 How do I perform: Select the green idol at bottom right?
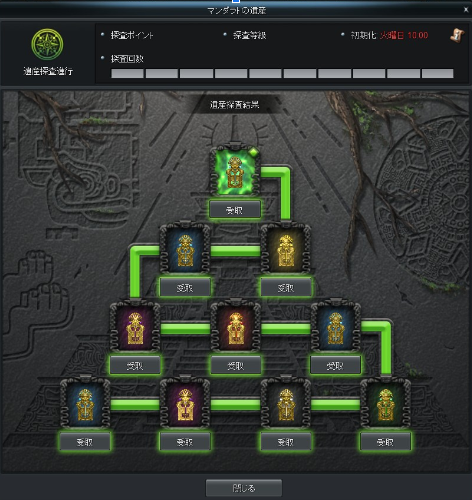(x=386, y=403)
